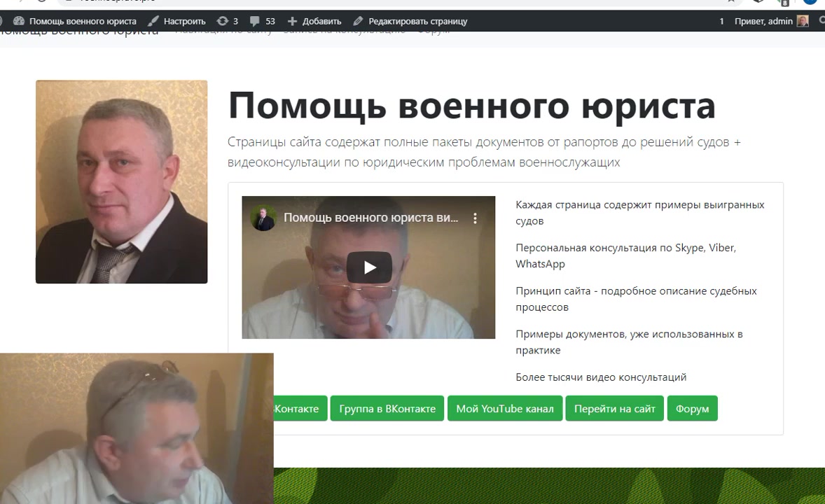The height and width of the screenshot is (504, 825).
Task: Open the dashboard icon next to the site name
Action: pos(19,21)
